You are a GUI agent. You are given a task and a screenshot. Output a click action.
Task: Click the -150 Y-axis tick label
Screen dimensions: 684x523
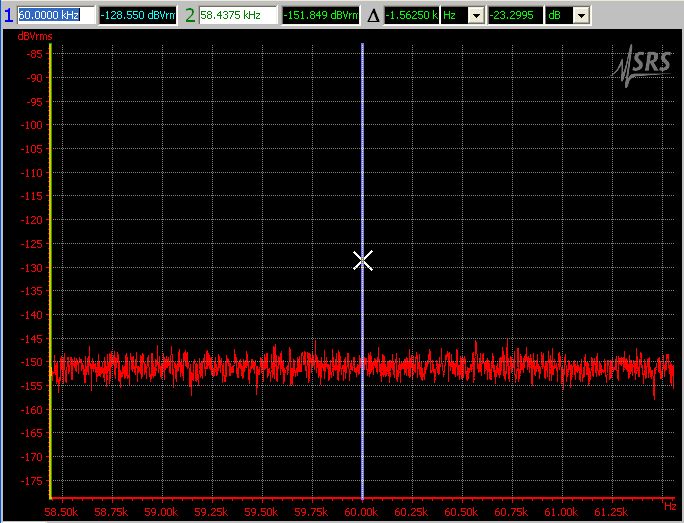(x=32, y=362)
